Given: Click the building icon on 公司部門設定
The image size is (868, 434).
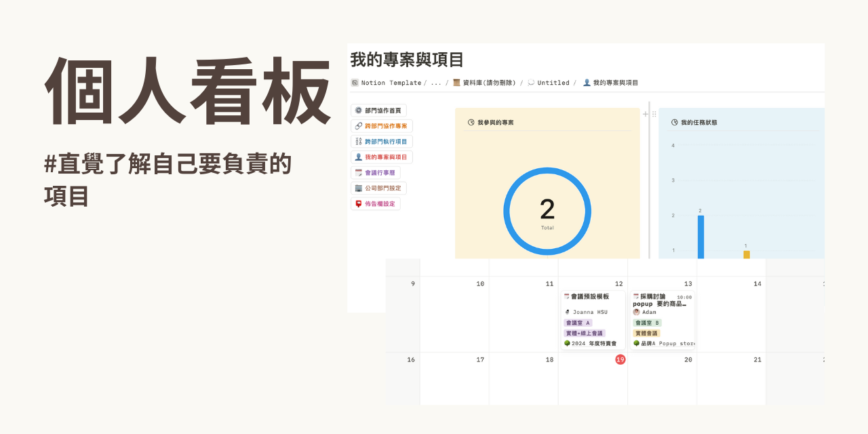Looking at the screenshot, I should [x=358, y=188].
